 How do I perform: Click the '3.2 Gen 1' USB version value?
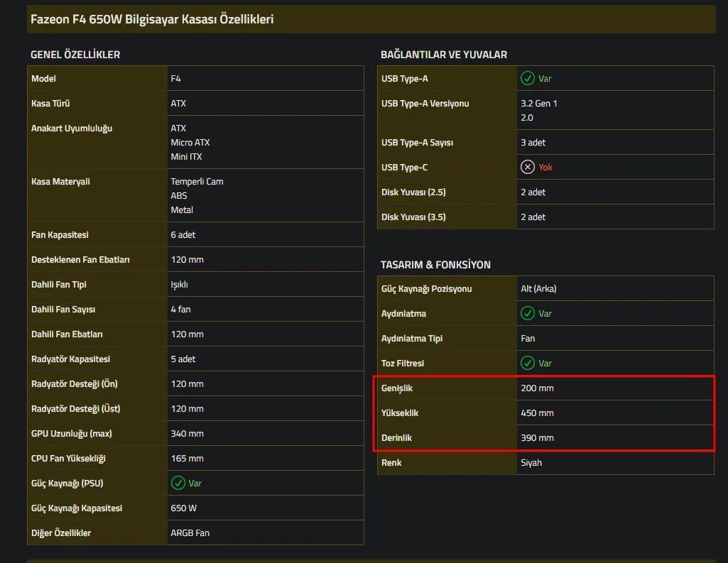click(x=538, y=104)
